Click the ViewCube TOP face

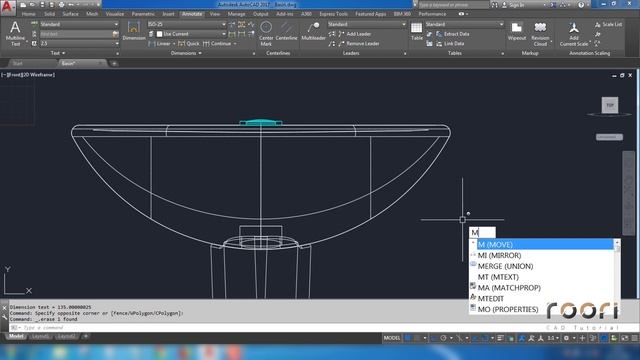tap(610, 105)
